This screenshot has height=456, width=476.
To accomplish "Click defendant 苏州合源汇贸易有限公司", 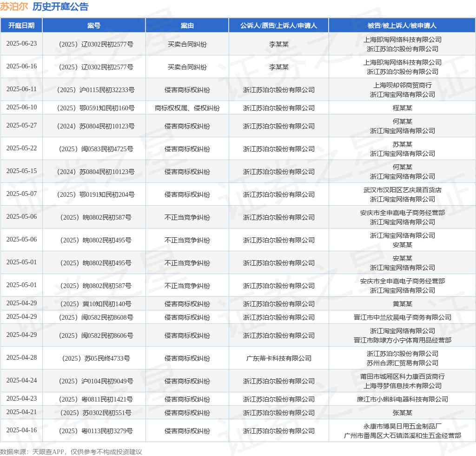I will point(402,363).
